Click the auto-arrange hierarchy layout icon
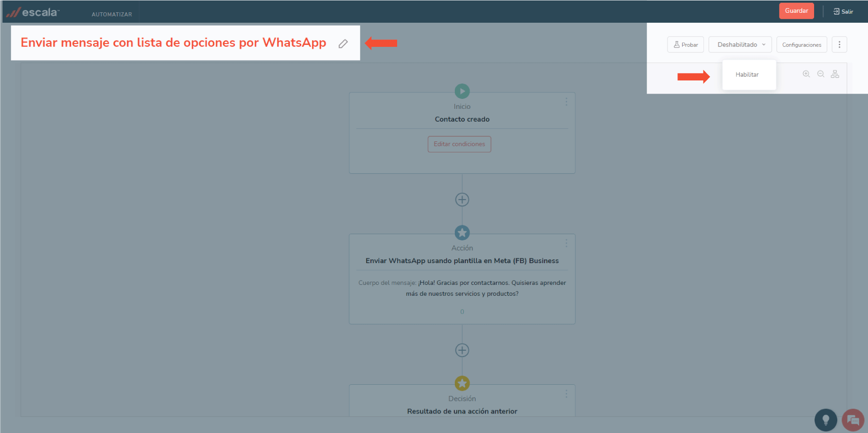This screenshot has width=868, height=433. 835,74
